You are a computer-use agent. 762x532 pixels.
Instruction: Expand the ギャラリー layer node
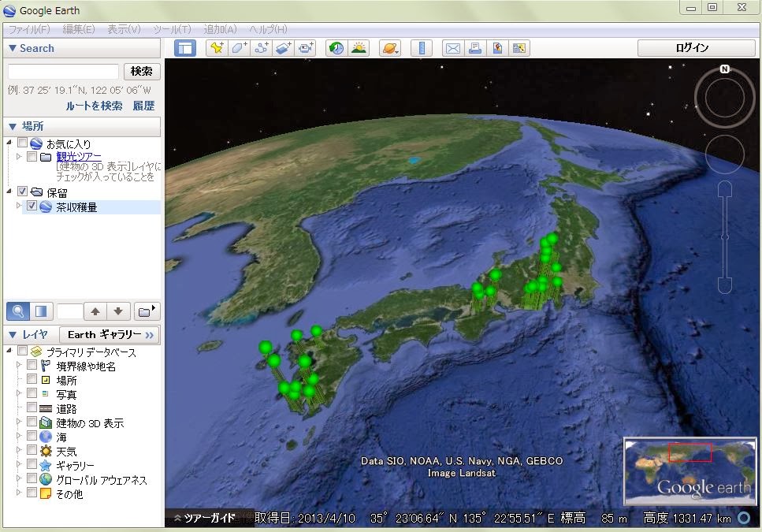point(19,464)
